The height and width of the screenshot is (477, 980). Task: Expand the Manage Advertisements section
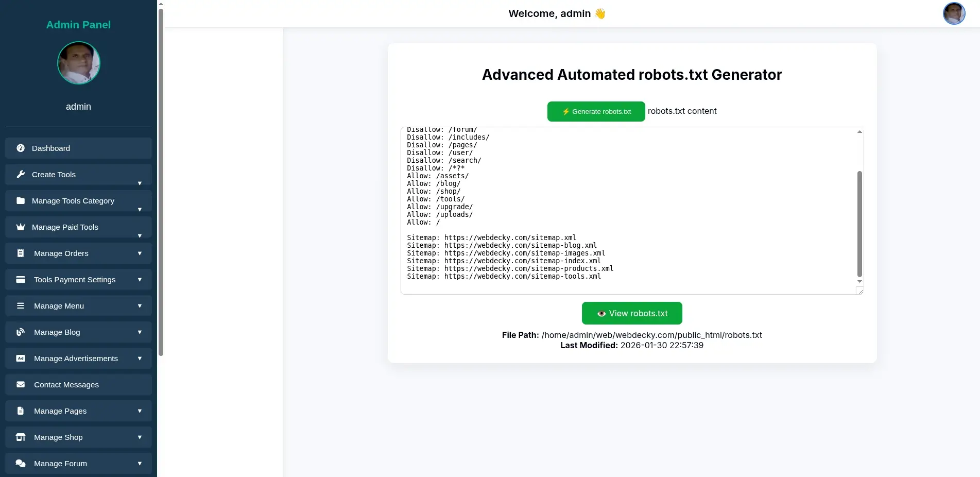coord(140,358)
